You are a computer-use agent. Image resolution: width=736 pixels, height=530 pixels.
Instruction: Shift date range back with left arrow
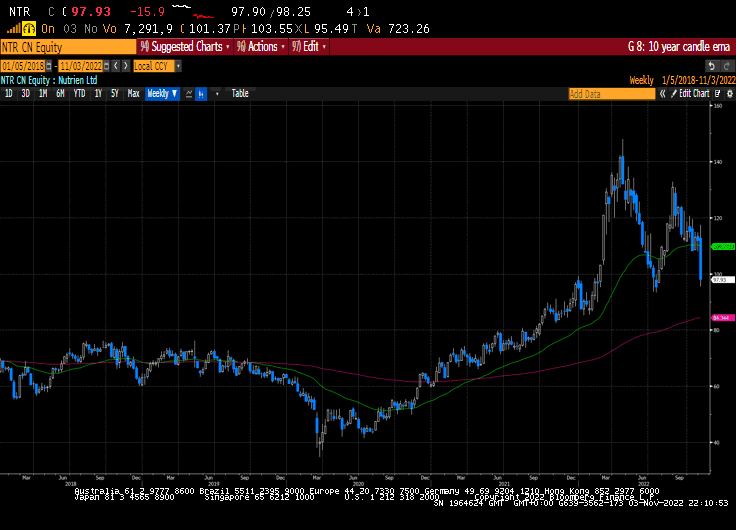pos(116,66)
